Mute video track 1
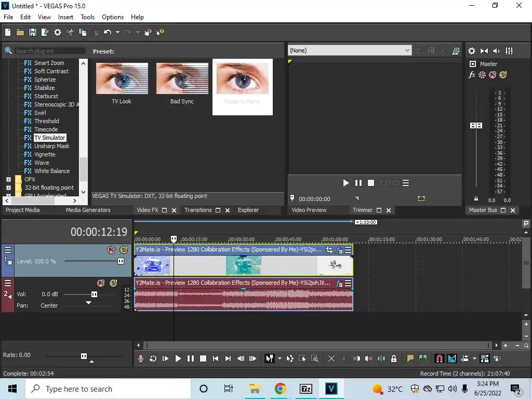This screenshot has height=399, width=532. pos(111,250)
